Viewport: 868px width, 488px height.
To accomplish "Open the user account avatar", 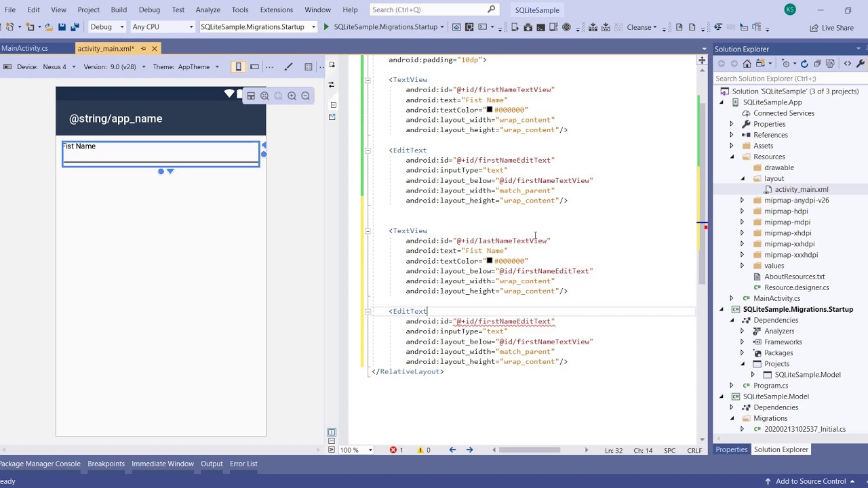I will click(x=790, y=9).
